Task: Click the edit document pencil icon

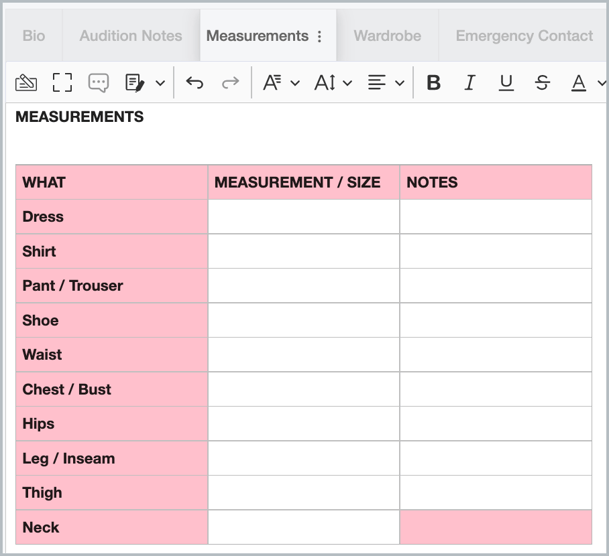Action: point(135,83)
